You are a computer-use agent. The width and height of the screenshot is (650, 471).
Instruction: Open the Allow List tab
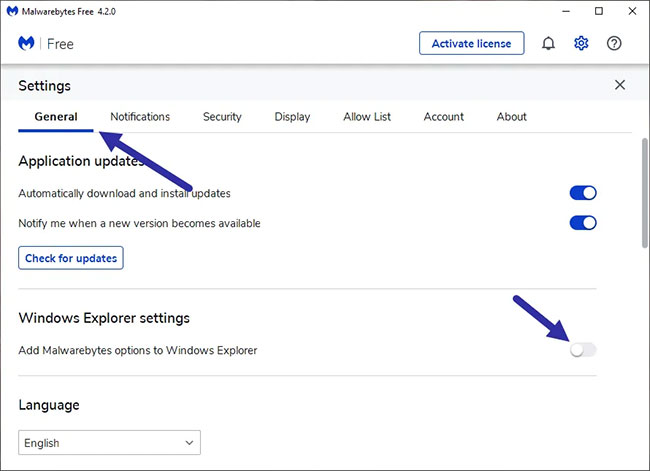click(x=367, y=117)
